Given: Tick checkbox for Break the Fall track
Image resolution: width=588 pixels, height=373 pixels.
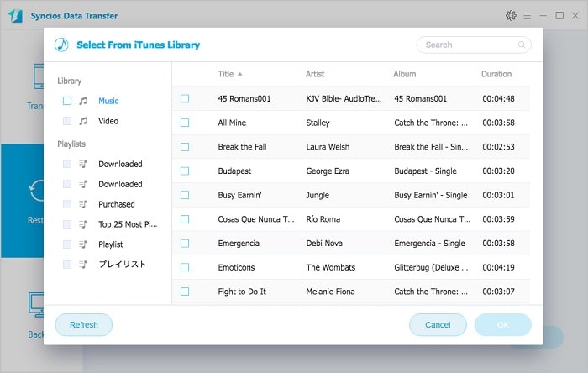Looking at the screenshot, I should click(x=185, y=147).
